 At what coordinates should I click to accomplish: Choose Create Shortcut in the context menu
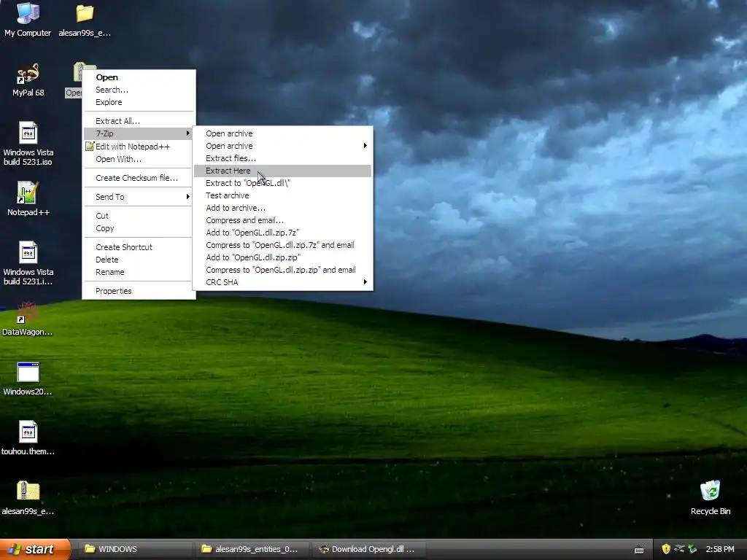[x=139, y=247]
